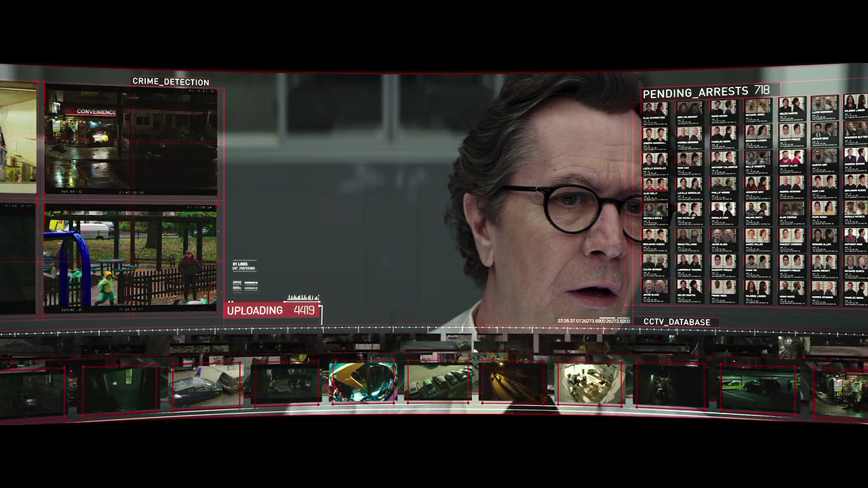Click the timecode readout beside CCTV_DATABASE
868x488 pixels.
pyautogui.click(x=593, y=321)
